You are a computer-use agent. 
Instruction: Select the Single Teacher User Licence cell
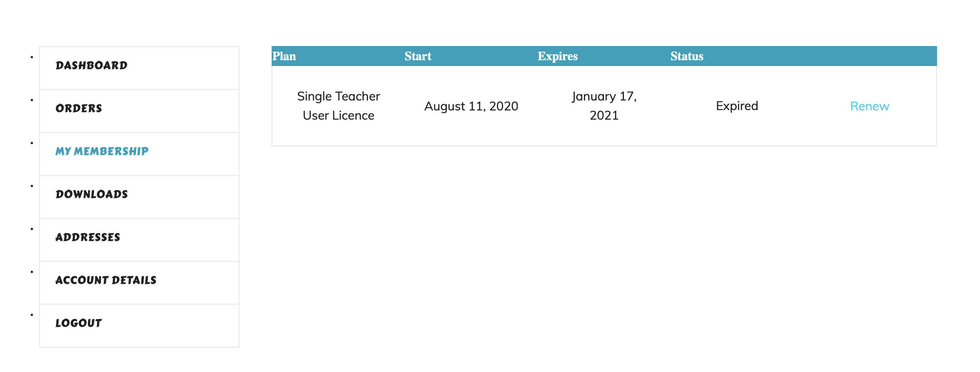[x=338, y=106]
